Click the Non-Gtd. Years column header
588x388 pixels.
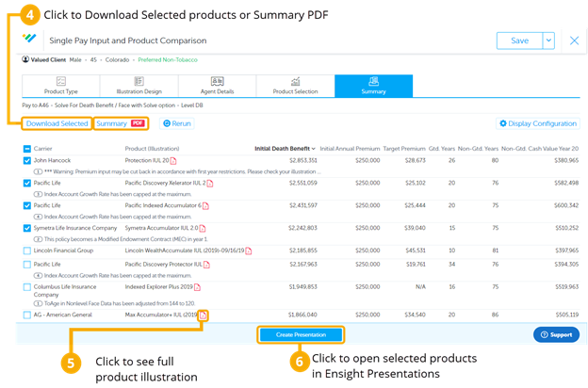point(478,149)
